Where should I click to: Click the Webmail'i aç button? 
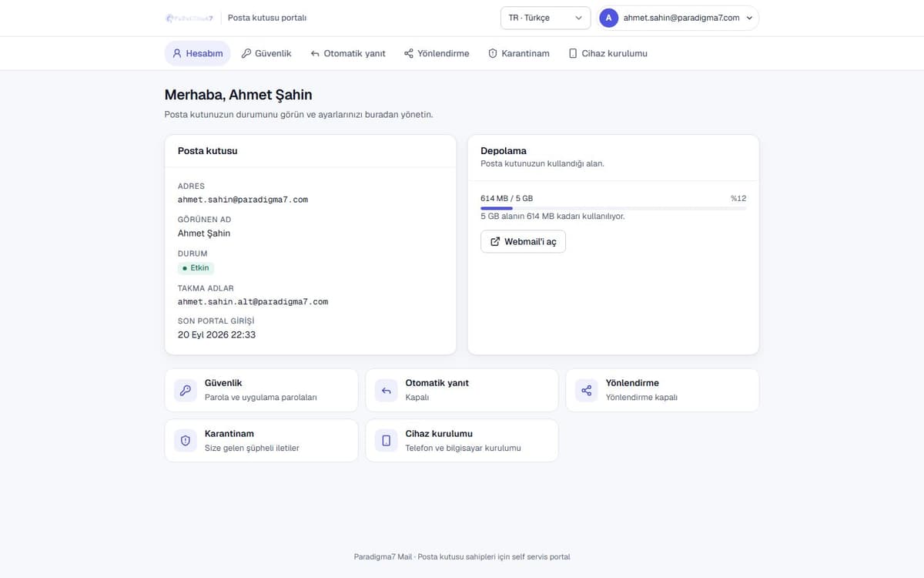click(x=523, y=241)
